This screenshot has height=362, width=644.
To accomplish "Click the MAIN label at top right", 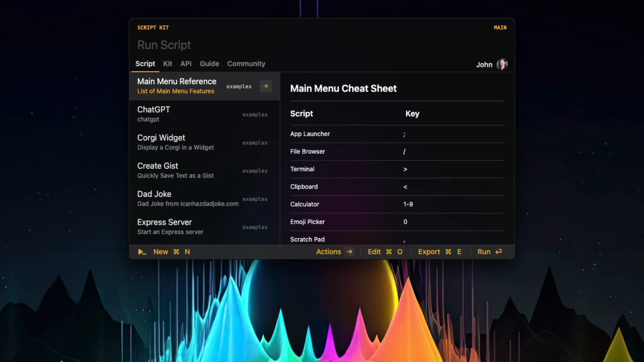I will point(500,28).
